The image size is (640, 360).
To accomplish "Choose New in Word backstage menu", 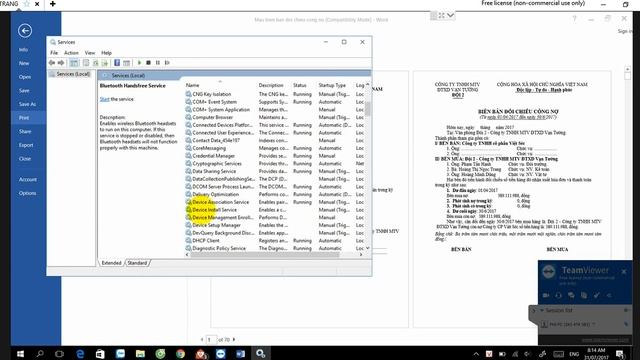I will coord(24,63).
